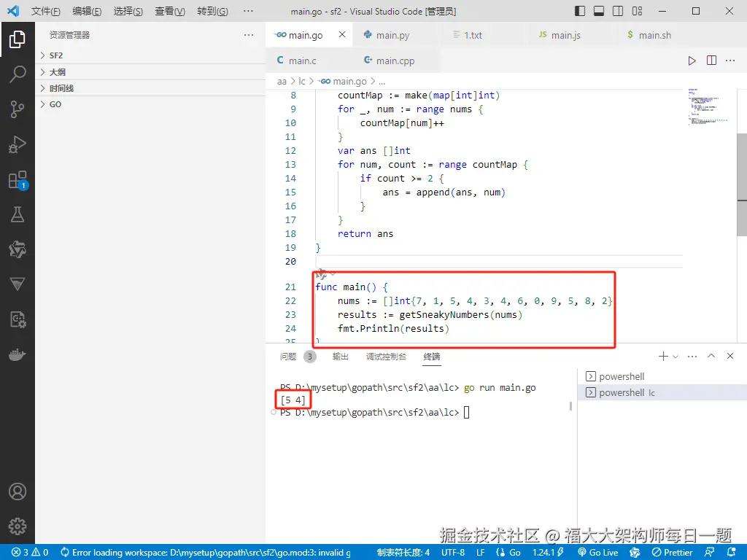Open the Docker whale view
The height and width of the screenshot is (560, 747).
click(18, 355)
